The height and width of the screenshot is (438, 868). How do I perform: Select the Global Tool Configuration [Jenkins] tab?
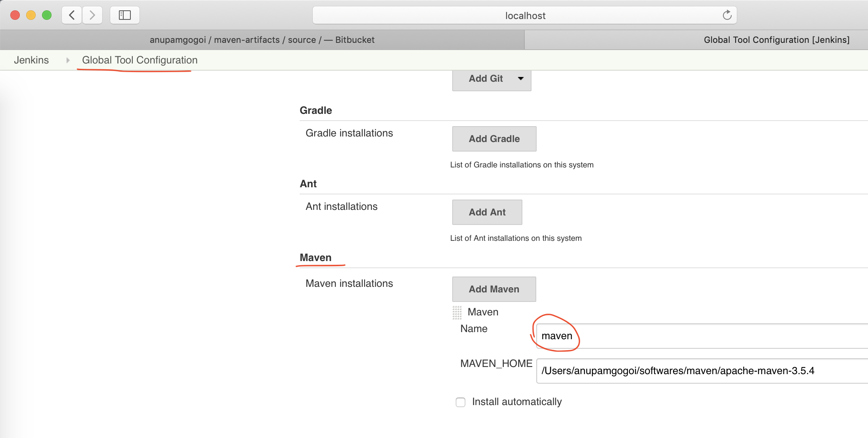click(776, 40)
